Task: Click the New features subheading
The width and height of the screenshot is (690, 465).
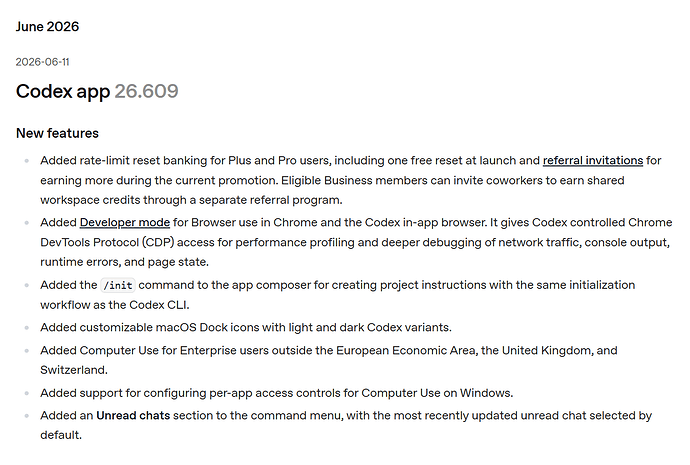Action: pyautogui.click(x=57, y=133)
